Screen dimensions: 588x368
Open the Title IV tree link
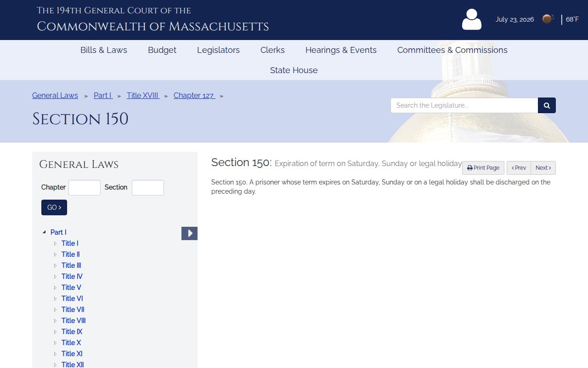pos(72,276)
